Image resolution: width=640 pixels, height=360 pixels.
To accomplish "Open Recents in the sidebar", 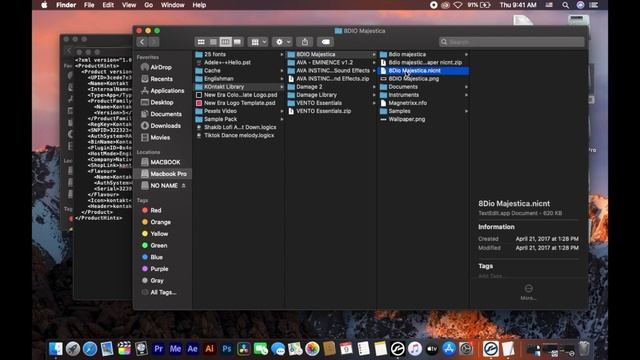I will (x=162, y=79).
